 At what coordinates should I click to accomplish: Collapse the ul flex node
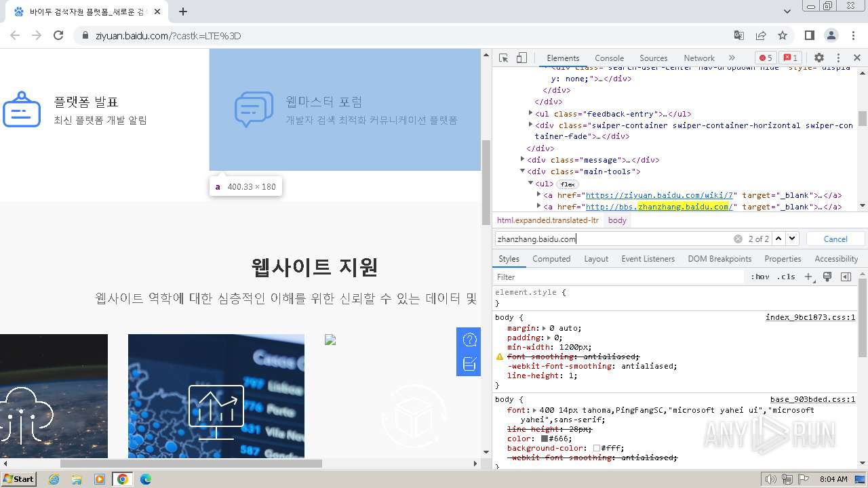pos(531,183)
